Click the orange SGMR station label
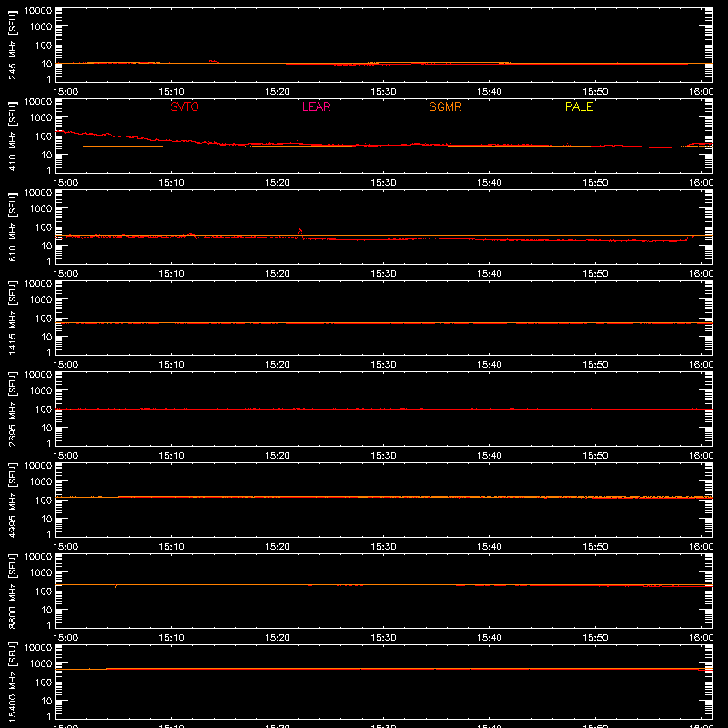Viewport: 728px width, 728px height. (445, 106)
